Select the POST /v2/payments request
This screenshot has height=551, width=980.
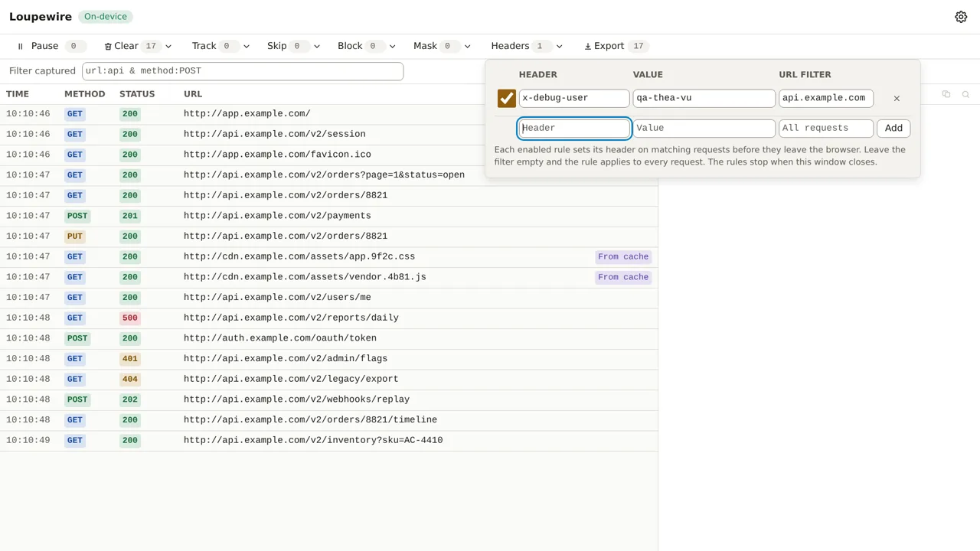point(329,216)
